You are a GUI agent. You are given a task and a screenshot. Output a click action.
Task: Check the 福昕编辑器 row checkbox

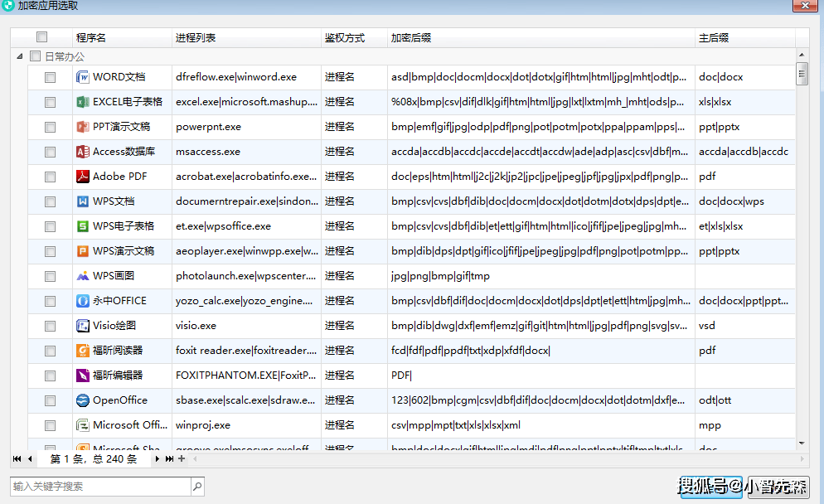pyautogui.click(x=50, y=376)
